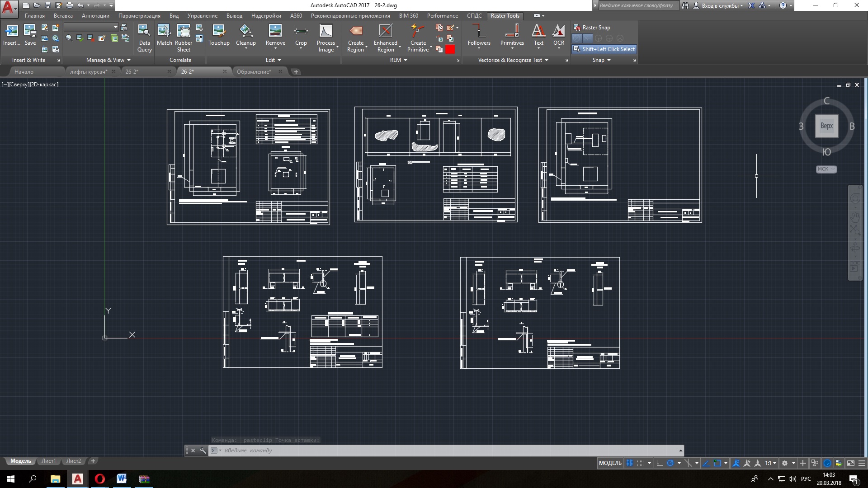Open the annotation scale 1:1 dropdown

coord(771,463)
